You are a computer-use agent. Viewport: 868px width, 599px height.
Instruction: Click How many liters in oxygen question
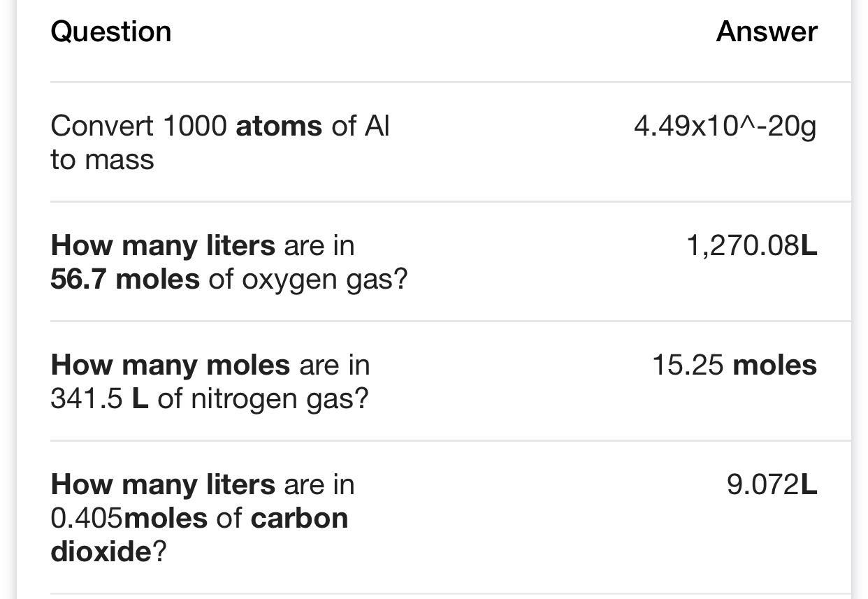[163, 245]
